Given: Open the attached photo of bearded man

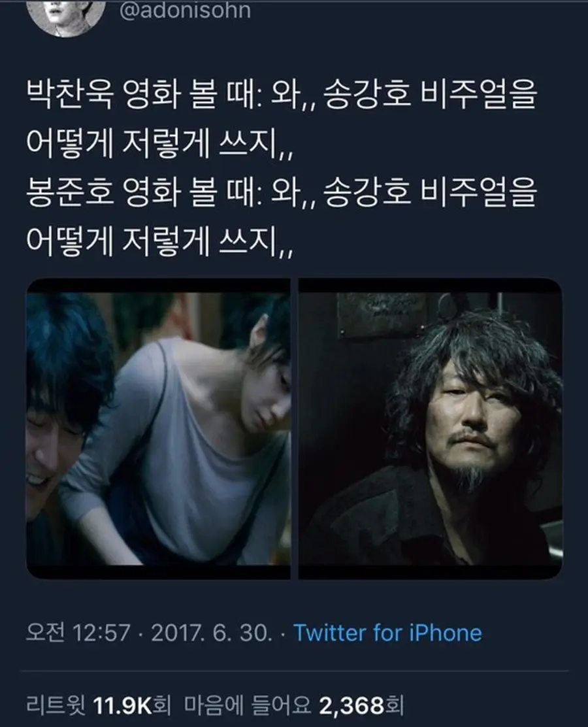Looking at the screenshot, I should pyautogui.click(x=431, y=428).
